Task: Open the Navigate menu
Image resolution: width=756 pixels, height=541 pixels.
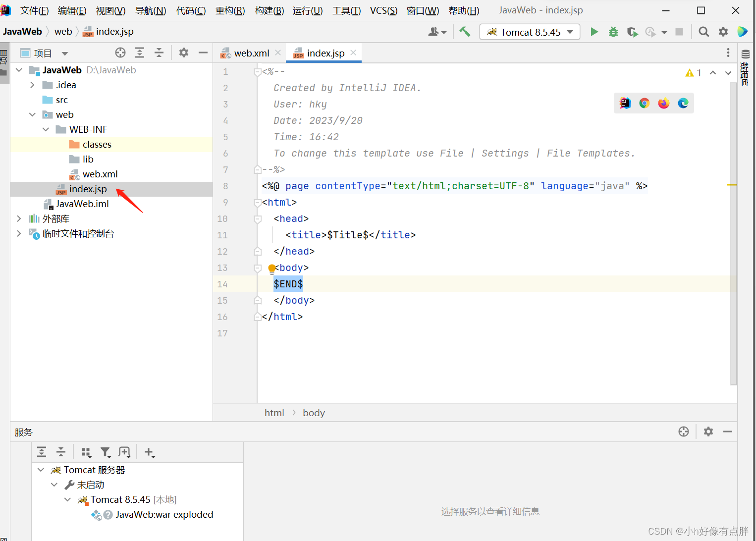Action: coord(151,10)
